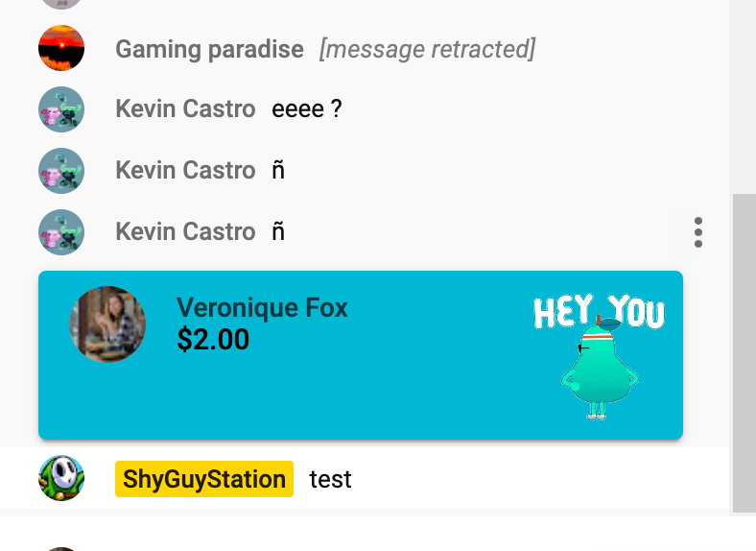
Task: Click the yellow ShyGuyStation name badge
Action: point(204,479)
